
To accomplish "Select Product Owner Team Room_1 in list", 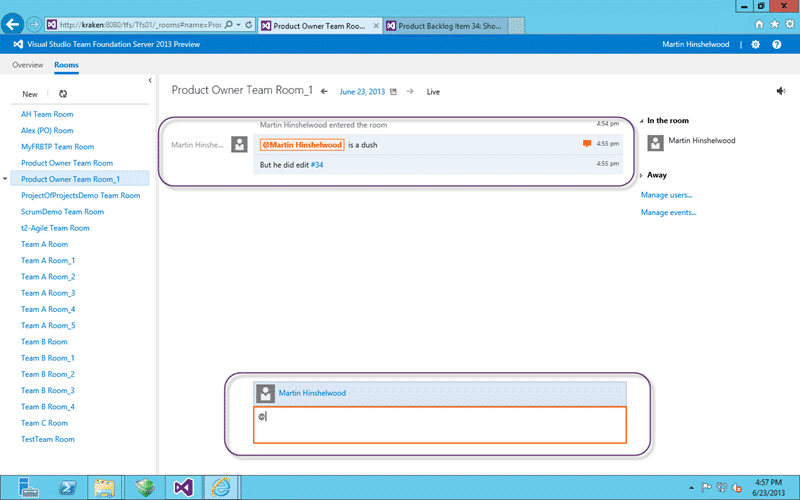I will [80, 179].
